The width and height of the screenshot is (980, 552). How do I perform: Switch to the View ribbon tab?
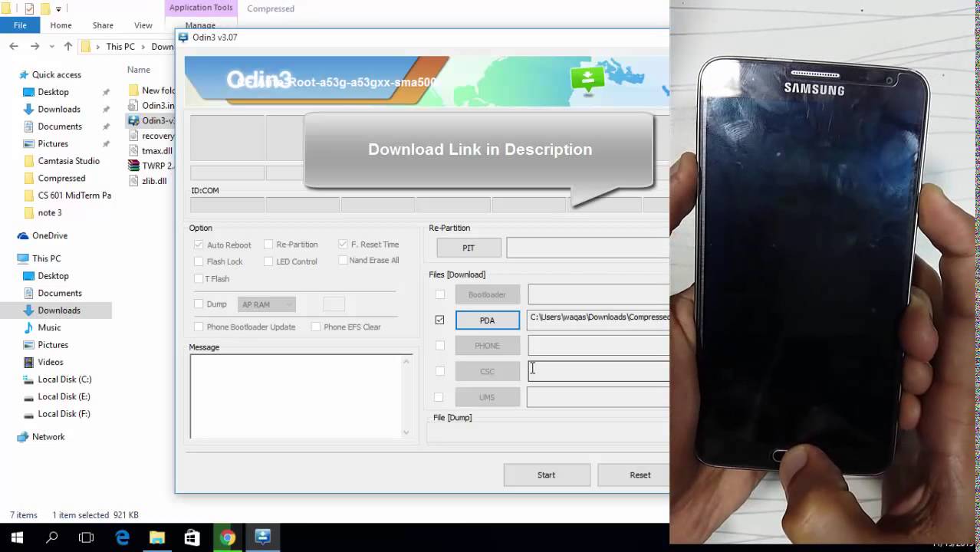click(x=143, y=25)
